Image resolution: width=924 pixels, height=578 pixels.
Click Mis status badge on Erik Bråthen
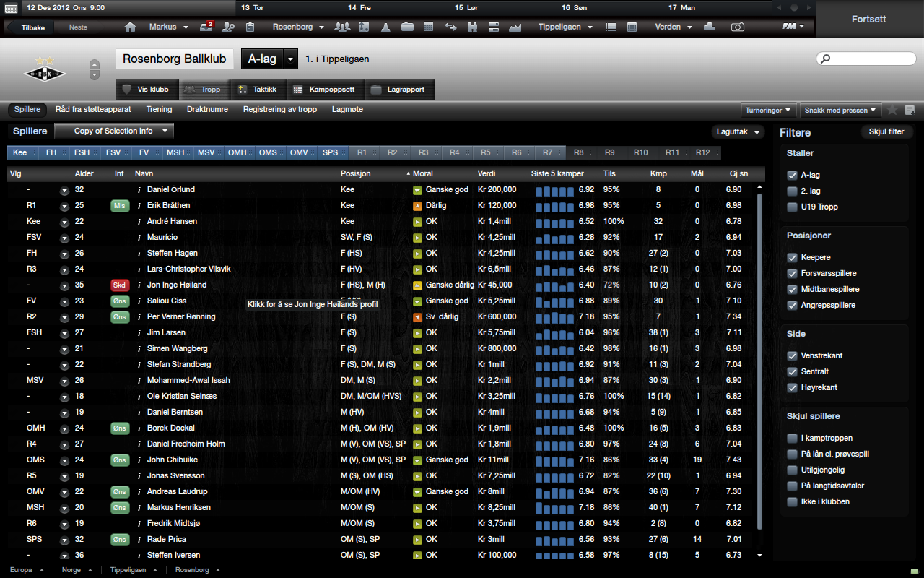[119, 205]
